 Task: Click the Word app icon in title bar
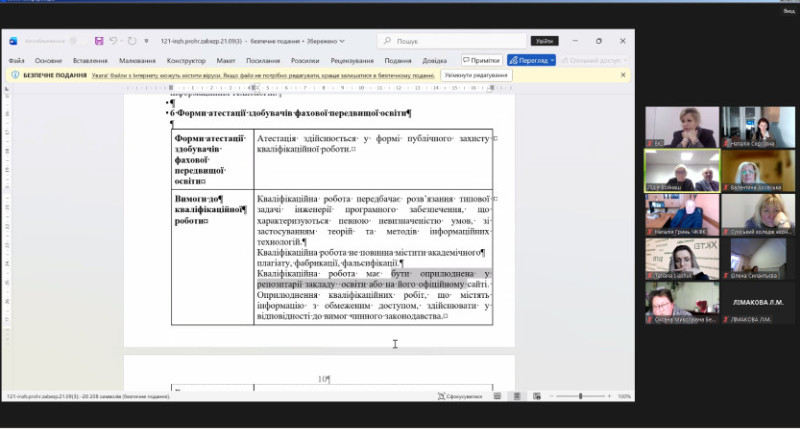[13, 41]
